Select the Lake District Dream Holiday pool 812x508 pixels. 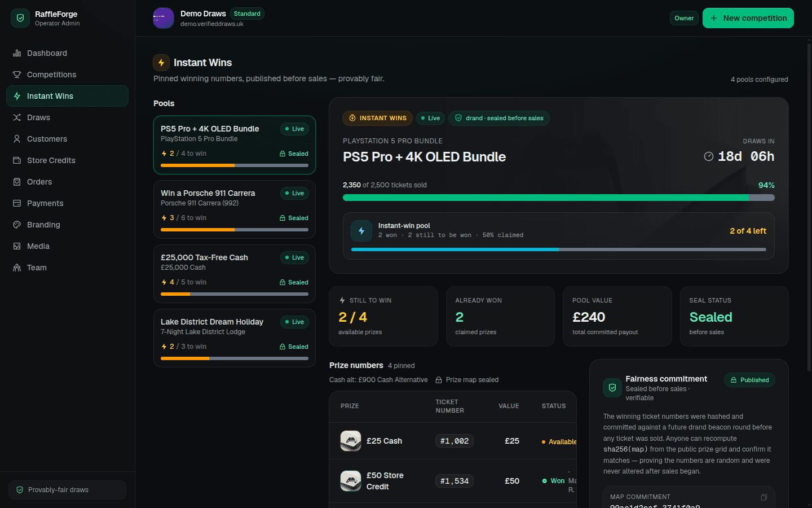coord(235,338)
